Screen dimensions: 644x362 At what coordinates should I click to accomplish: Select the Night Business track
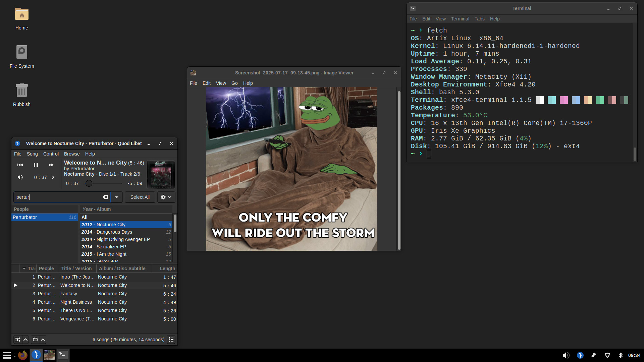(94, 302)
